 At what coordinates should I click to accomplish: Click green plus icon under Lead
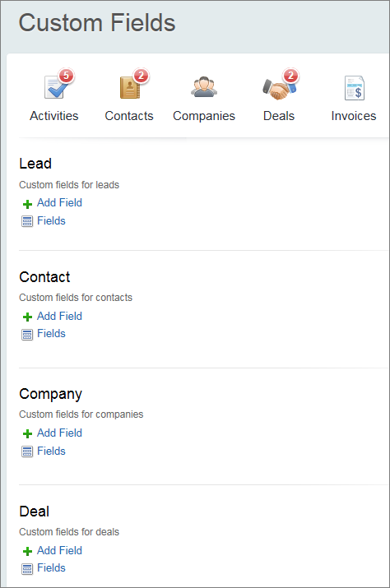tap(27, 204)
